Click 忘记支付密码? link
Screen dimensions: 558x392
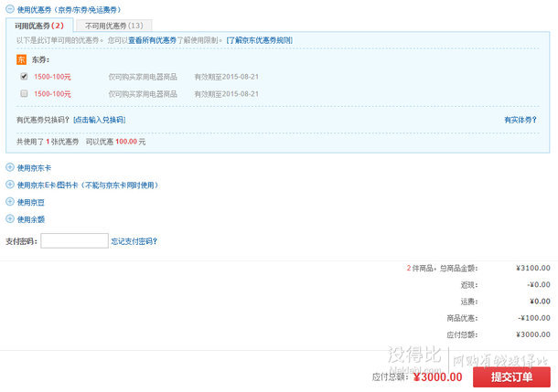(134, 241)
